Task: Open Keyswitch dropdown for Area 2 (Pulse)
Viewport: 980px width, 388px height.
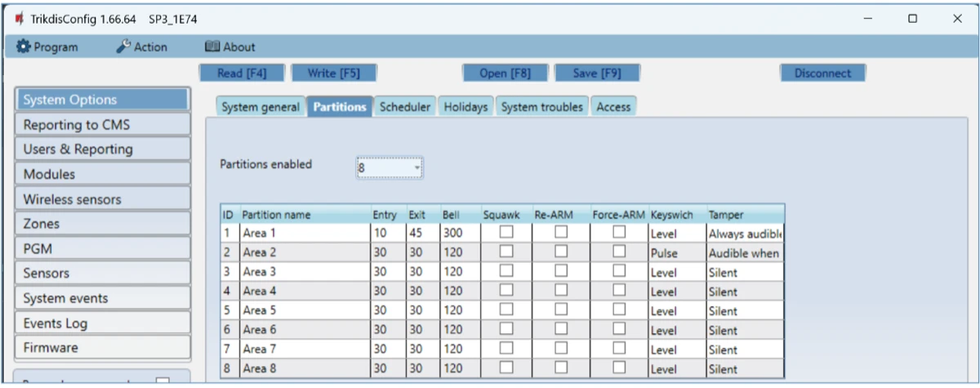Action: (676, 253)
